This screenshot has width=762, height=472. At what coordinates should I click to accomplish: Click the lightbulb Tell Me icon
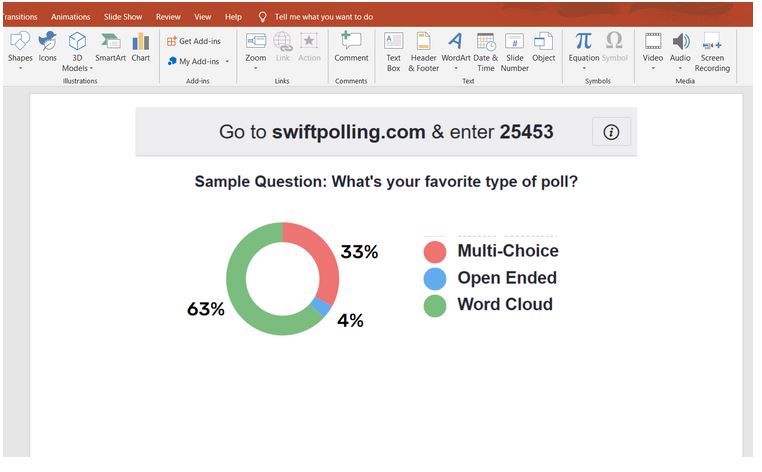click(262, 17)
